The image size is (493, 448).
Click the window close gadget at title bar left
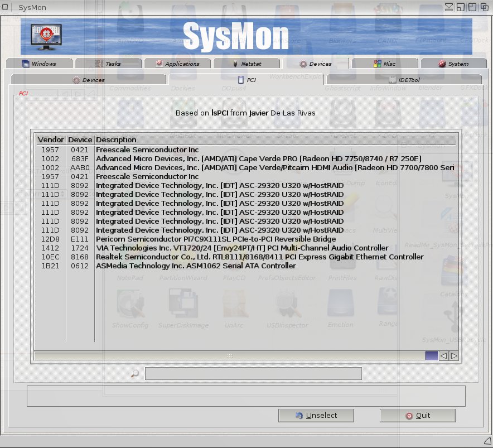5,7
